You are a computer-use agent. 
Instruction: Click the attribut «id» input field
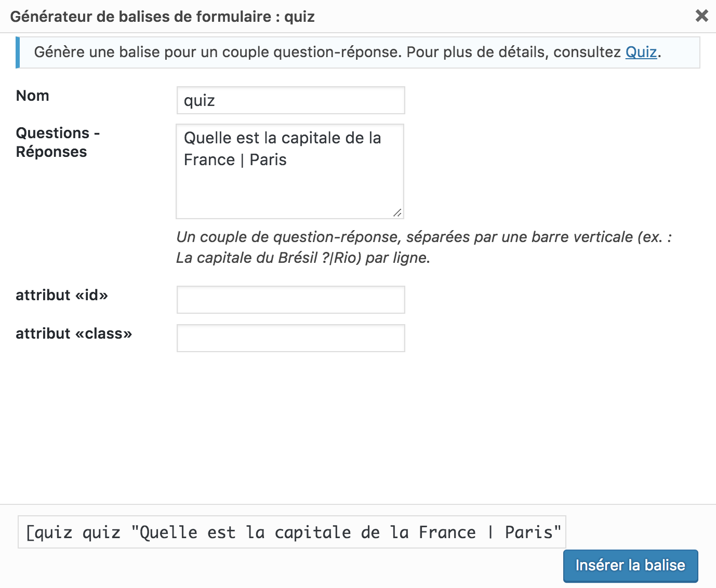coord(290,300)
